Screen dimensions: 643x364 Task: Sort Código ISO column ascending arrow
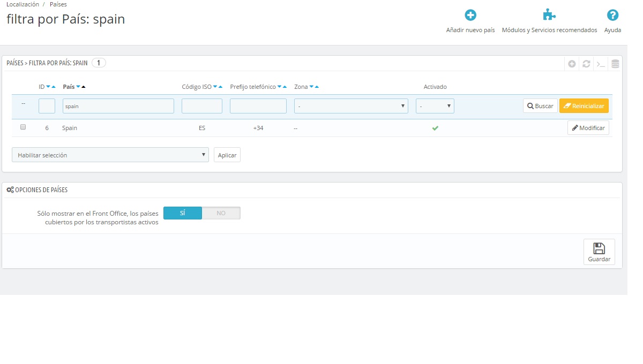220,87
